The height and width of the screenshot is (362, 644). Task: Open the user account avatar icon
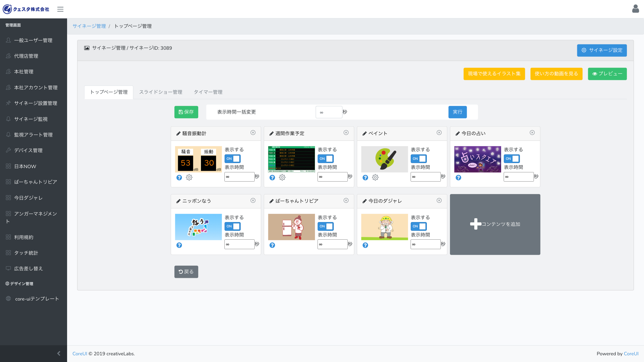[x=635, y=9]
